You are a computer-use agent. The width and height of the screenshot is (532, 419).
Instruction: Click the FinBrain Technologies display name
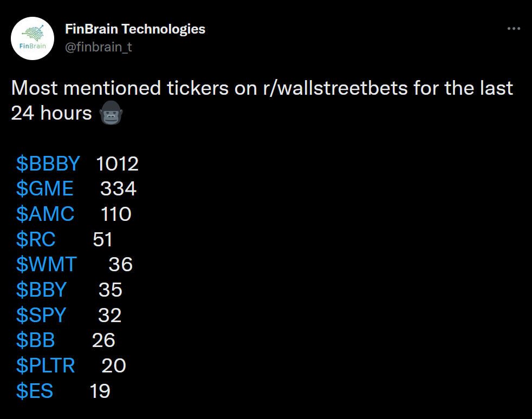[135, 29]
